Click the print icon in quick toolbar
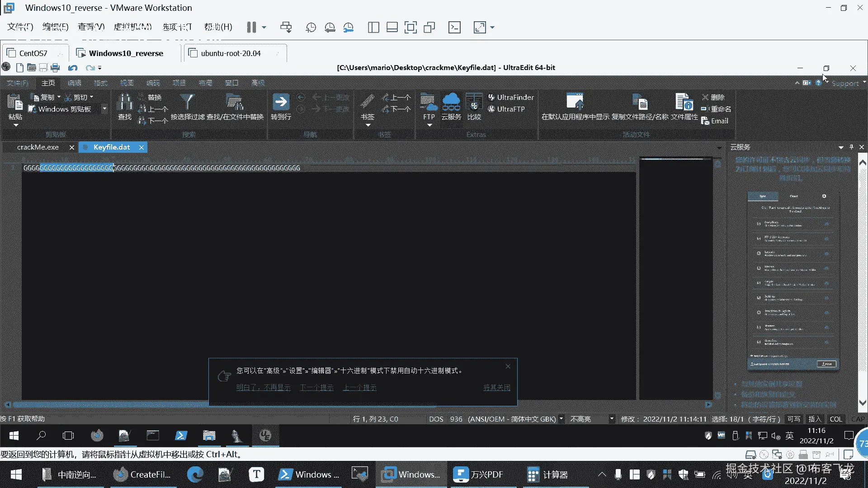The height and width of the screenshot is (488, 868). pyautogui.click(x=55, y=68)
